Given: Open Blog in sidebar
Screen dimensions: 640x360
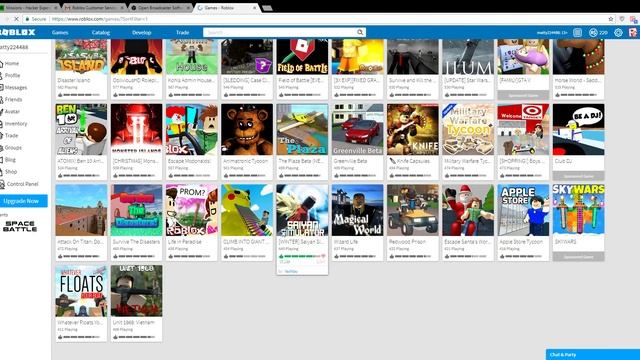Looking at the screenshot, I should click(x=10, y=160).
